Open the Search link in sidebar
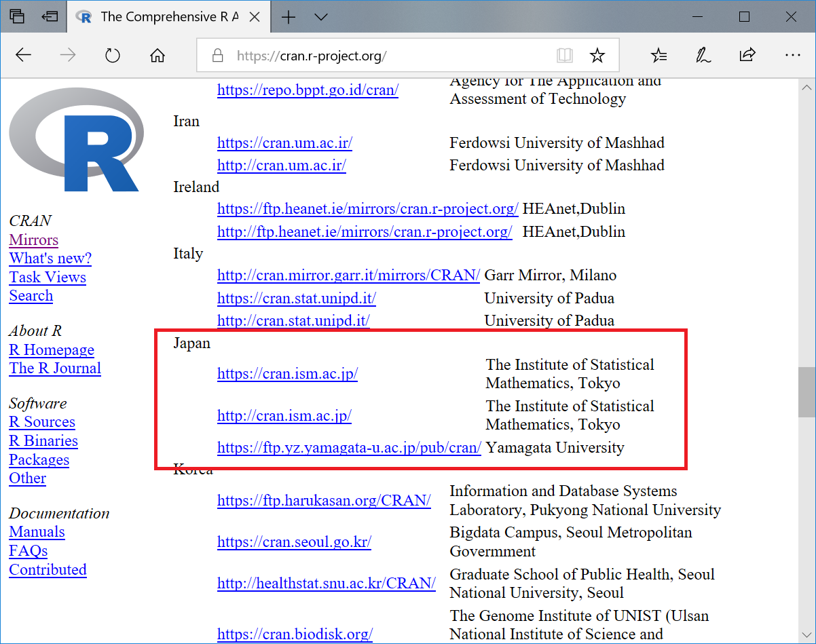Image resolution: width=816 pixels, height=644 pixels. (31, 296)
